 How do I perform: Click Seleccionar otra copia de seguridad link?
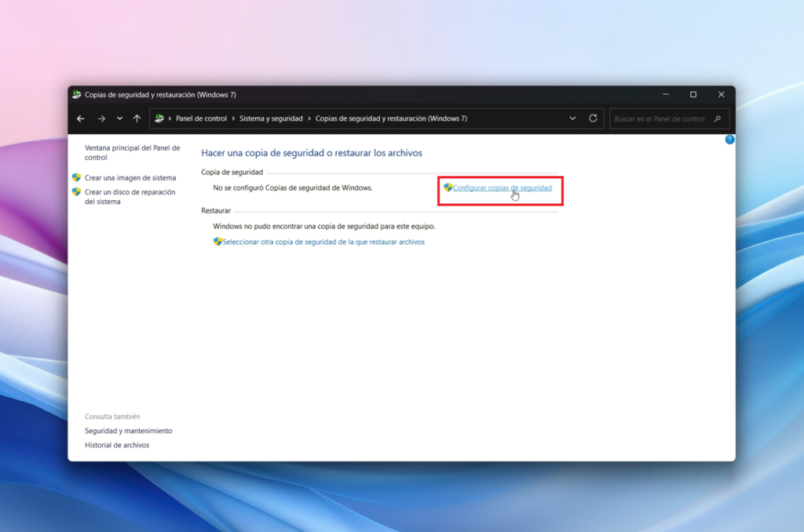[x=322, y=242]
